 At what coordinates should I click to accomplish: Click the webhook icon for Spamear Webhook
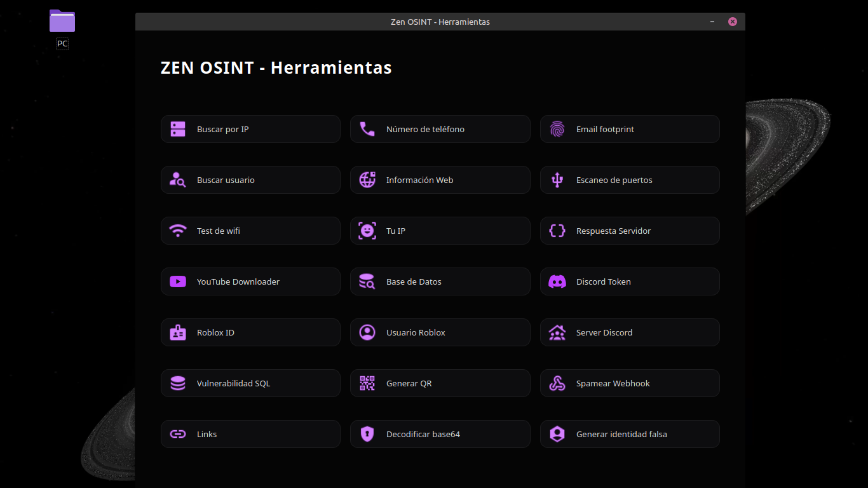pyautogui.click(x=557, y=383)
